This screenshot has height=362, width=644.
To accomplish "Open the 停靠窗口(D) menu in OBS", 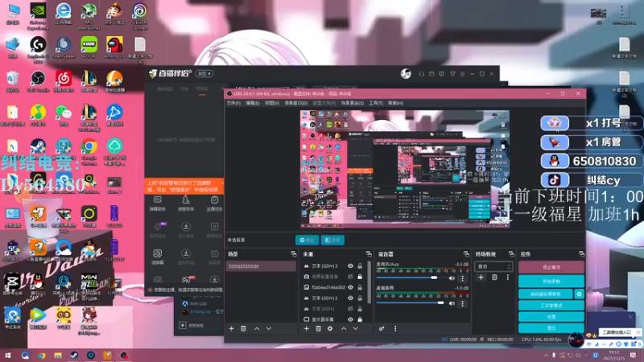I will tap(295, 103).
